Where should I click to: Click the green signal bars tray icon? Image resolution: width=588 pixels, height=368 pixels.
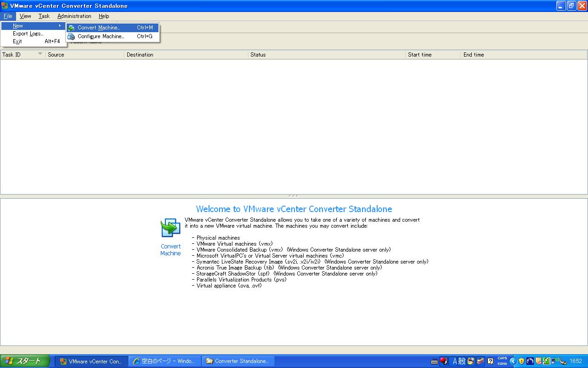click(x=547, y=361)
